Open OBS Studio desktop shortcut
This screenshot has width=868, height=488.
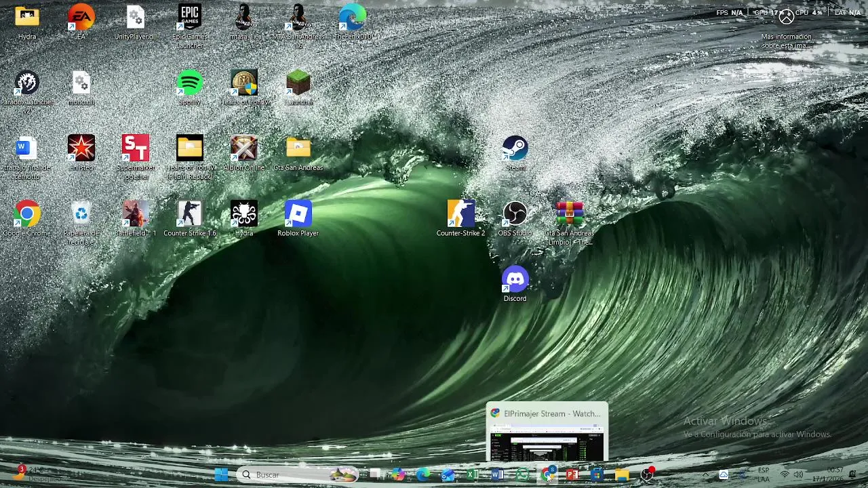tap(515, 219)
